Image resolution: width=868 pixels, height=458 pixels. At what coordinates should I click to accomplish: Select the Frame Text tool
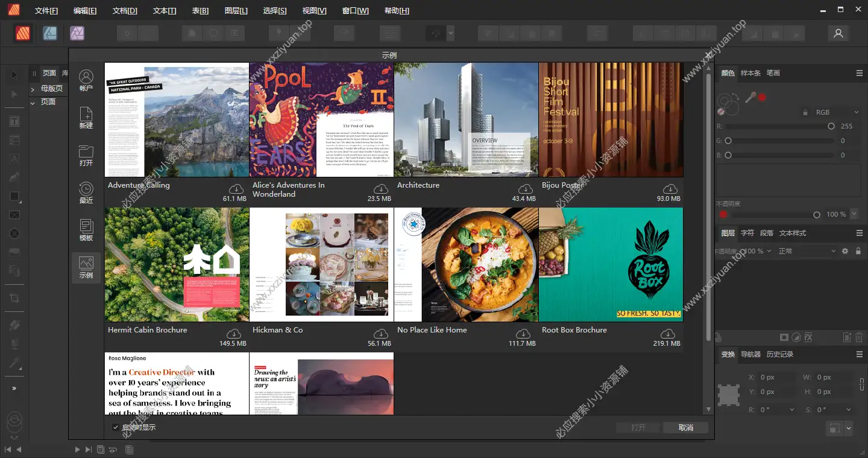(14, 121)
